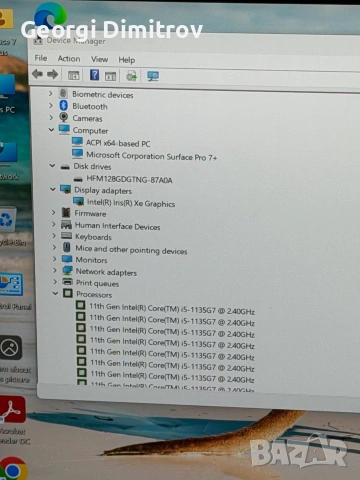Select the Cameras webcam icon

pos(64,117)
